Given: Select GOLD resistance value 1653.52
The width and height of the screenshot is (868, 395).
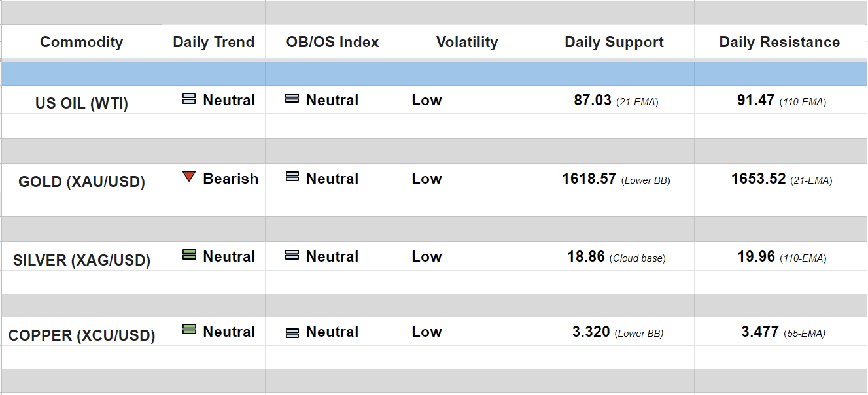Looking at the screenshot, I should point(759,179).
